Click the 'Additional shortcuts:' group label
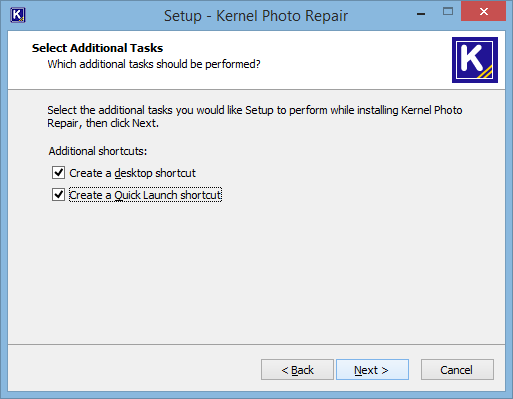Image resolution: width=513 pixels, height=399 pixels. (x=98, y=151)
